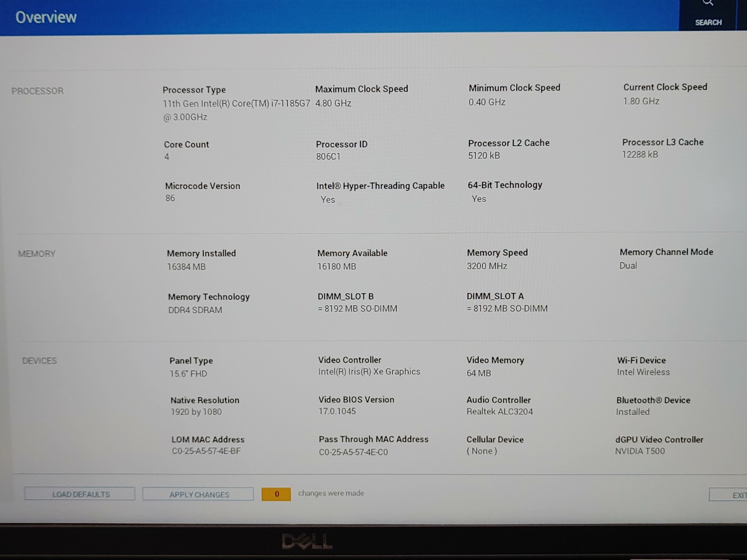Click the LOM MAC Address value
The width and height of the screenshot is (747, 560).
pyautogui.click(x=206, y=451)
